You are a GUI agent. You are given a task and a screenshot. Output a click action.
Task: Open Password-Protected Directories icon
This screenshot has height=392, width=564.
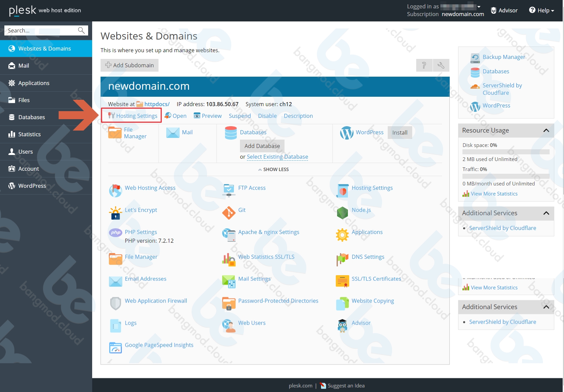tap(229, 304)
